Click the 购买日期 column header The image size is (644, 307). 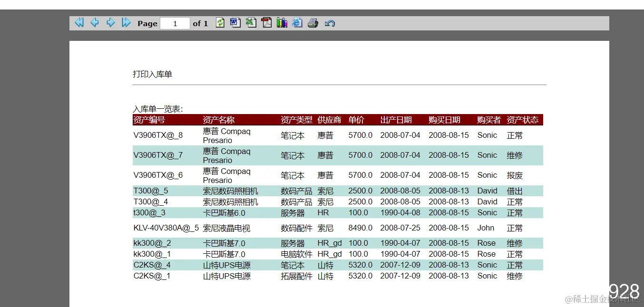[445, 120]
